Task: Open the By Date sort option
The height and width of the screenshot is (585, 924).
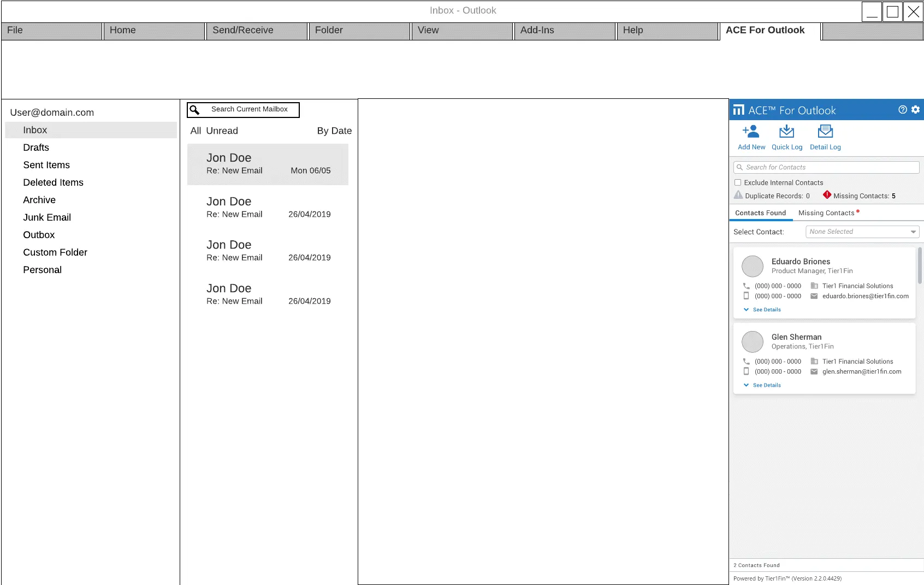Action: (334, 131)
